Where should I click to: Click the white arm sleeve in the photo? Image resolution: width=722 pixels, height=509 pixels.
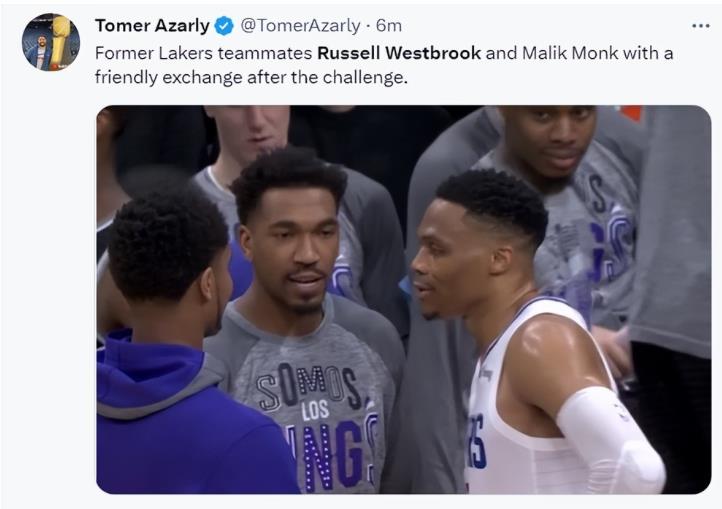[x=610, y=440]
